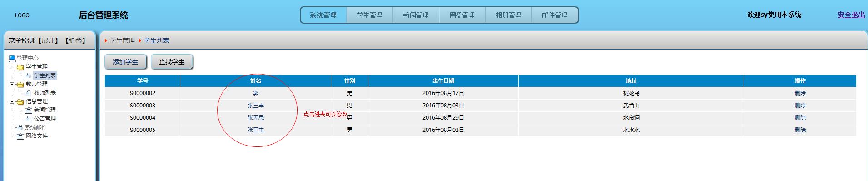
Task: Click the address 武当山
Action: [631, 105]
